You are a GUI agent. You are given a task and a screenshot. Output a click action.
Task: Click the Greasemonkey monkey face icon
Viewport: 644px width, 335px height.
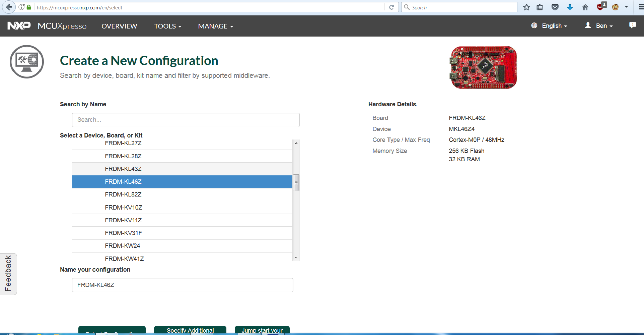click(615, 7)
